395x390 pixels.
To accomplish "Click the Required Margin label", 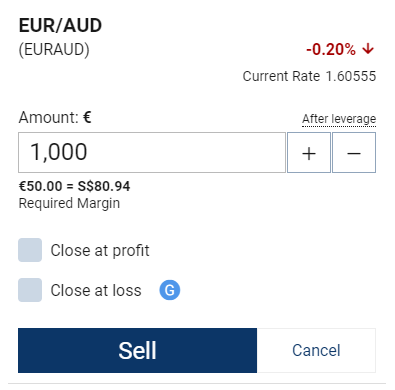I will (x=69, y=203).
